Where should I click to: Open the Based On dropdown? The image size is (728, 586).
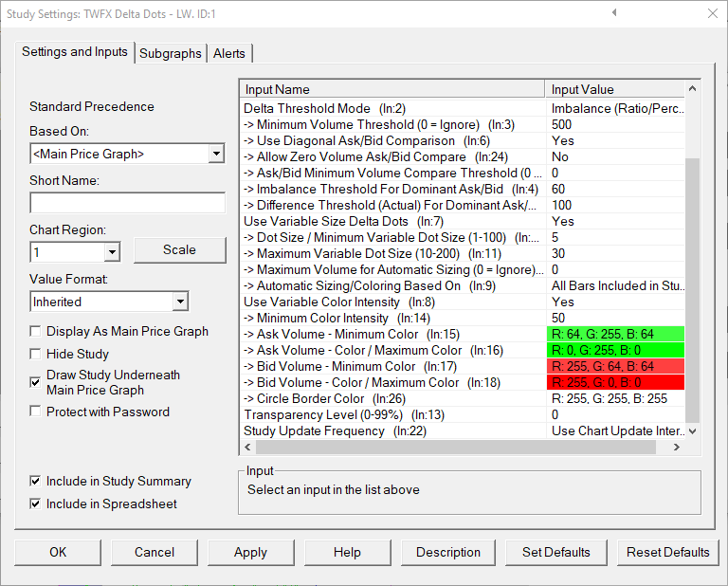[x=216, y=154]
